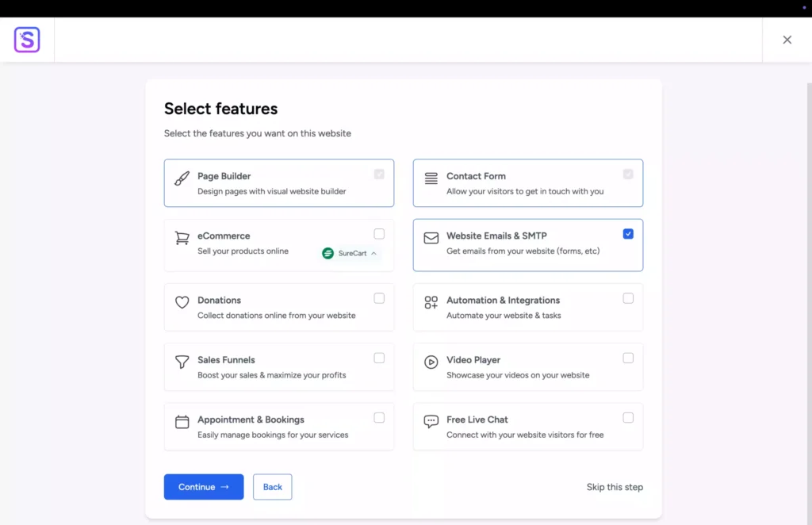Expand the SureCart chevron dropdown
The width and height of the screenshot is (812, 525).
click(373, 253)
